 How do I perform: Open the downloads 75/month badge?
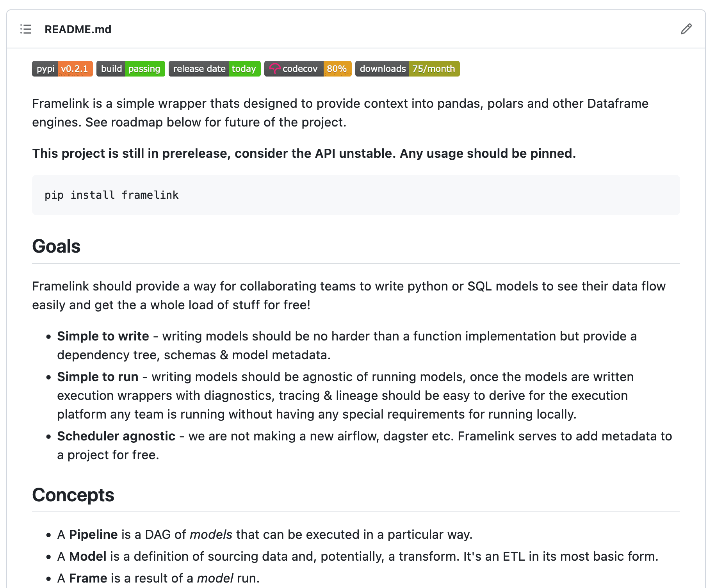(x=408, y=69)
